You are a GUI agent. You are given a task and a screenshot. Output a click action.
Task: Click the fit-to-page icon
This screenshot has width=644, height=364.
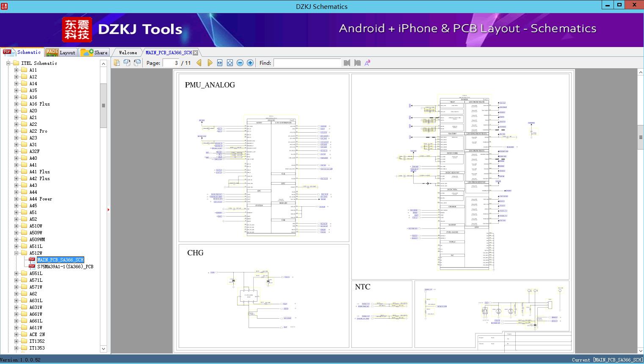coord(229,62)
